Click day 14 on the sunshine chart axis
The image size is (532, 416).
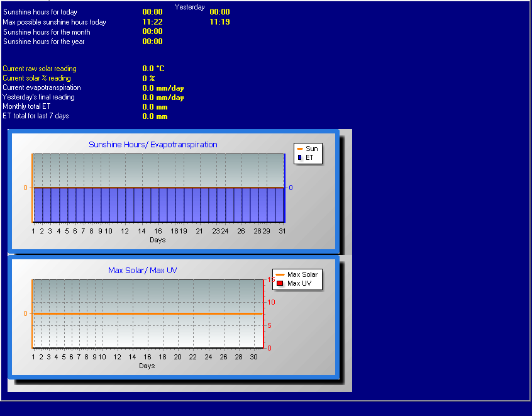pos(141,231)
